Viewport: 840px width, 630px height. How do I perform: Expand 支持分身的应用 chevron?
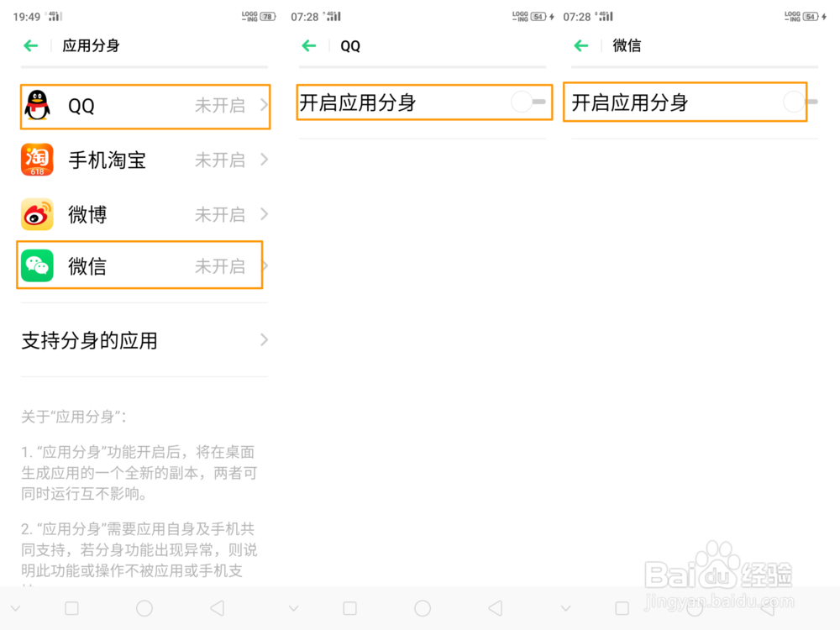pos(264,339)
